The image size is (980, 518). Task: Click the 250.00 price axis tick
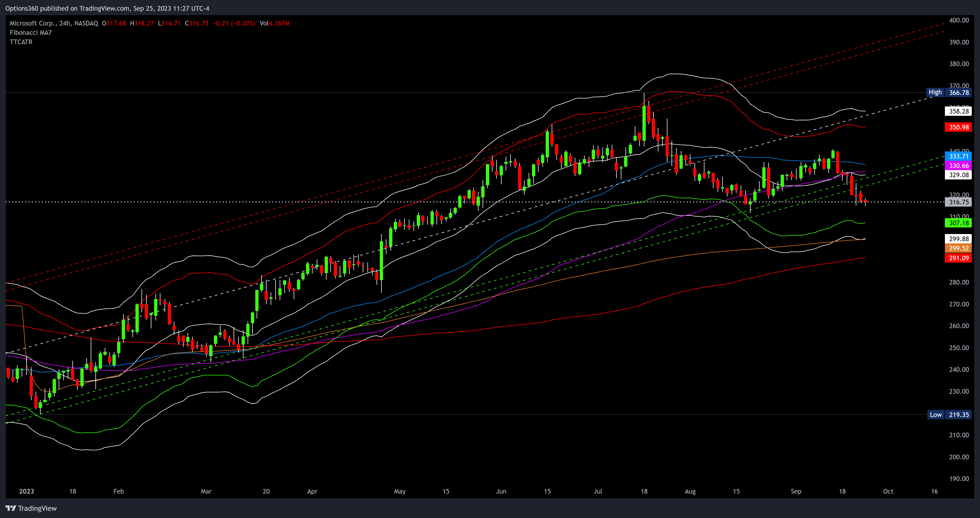point(959,348)
